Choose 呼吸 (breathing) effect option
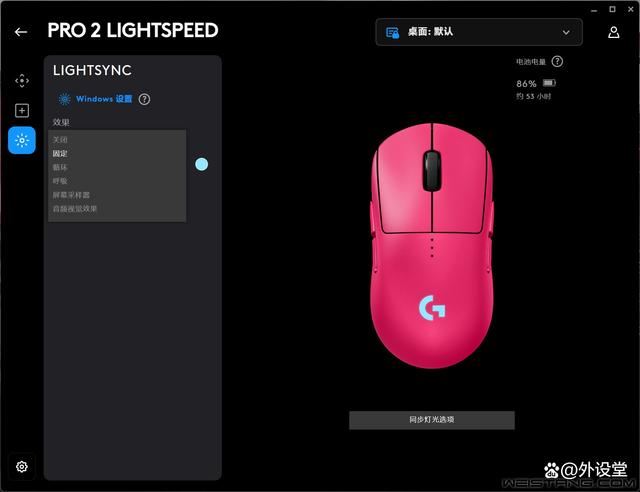The image size is (640, 492). (x=60, y=181)
